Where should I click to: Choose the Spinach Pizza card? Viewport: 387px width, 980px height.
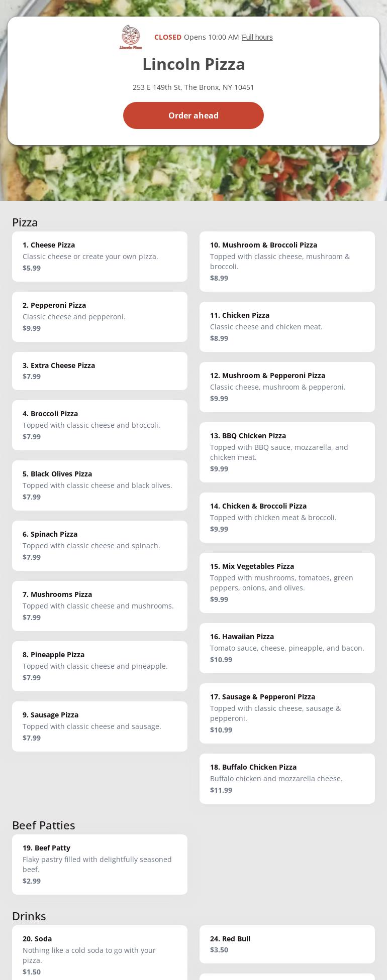coord(100,545)
